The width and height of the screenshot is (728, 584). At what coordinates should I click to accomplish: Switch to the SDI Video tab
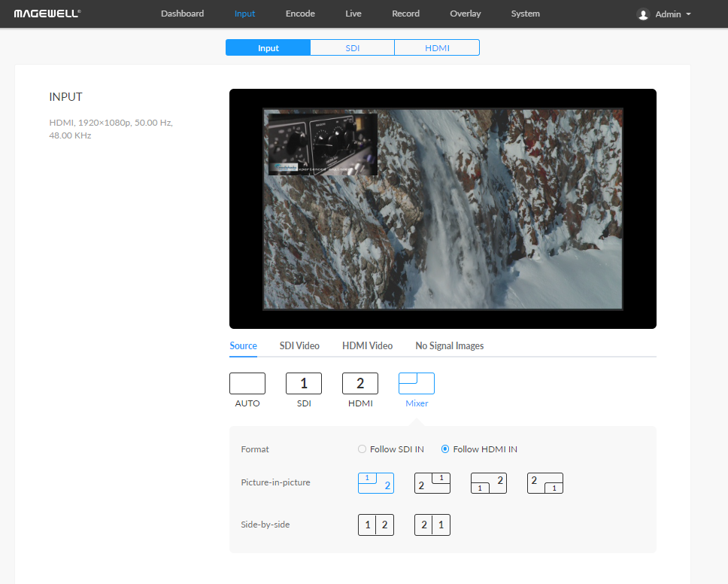[299, 345]
